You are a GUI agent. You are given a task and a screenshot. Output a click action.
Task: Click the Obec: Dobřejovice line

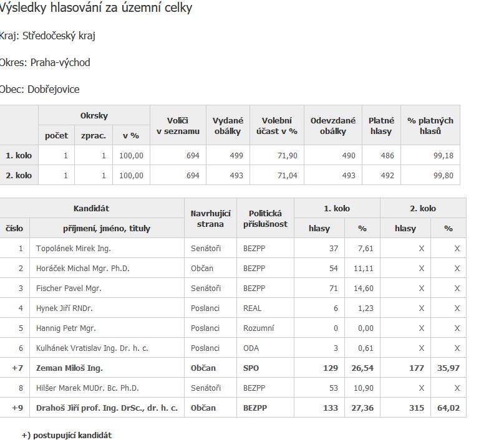tap(40, 89)
